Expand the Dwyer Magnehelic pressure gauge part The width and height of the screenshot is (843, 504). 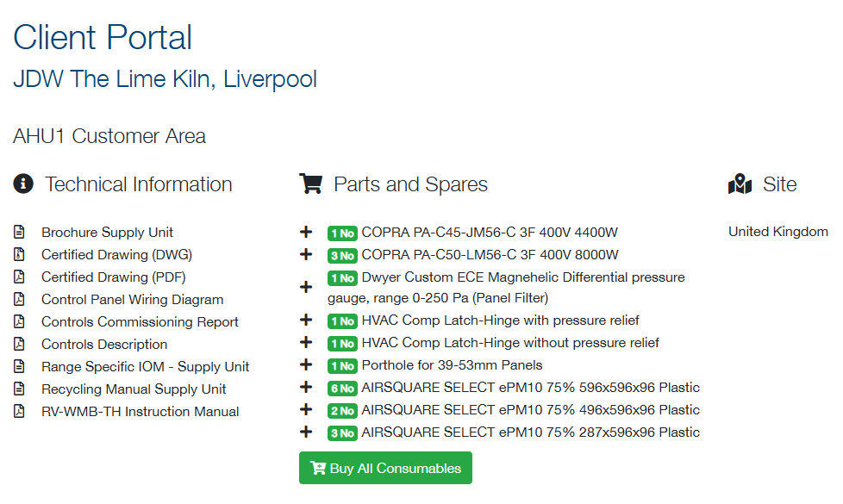(306, 288)
